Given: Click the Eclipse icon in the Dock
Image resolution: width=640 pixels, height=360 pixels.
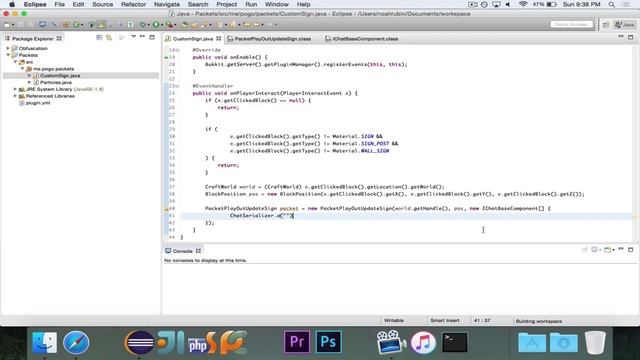Looking at the screenshot, I should click(139, 342).
